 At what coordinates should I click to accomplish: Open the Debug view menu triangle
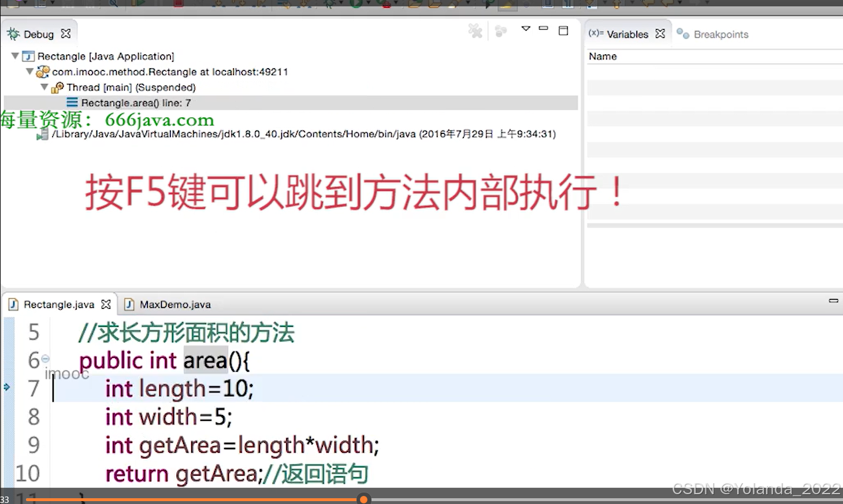(526, 28)
